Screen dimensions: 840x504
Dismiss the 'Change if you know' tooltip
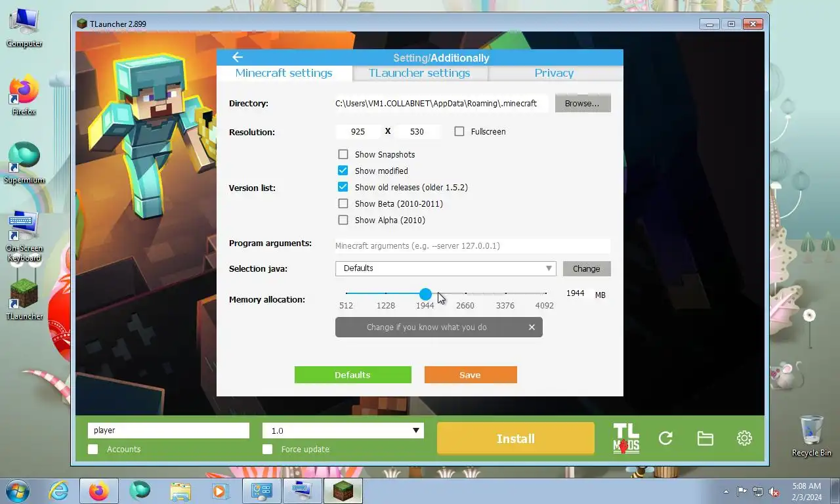[532, 327]
